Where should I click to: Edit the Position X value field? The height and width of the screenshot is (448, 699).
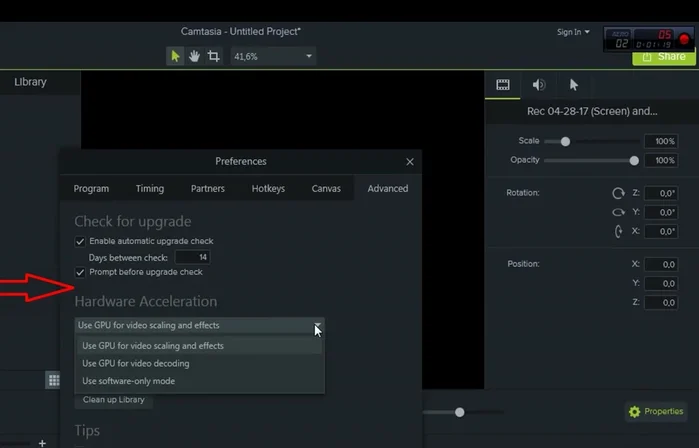[661, 264]
